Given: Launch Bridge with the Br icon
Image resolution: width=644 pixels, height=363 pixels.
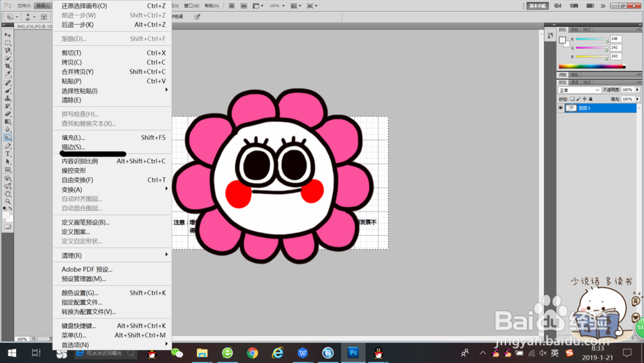Looking at the screenshot, I should point(232,6).
